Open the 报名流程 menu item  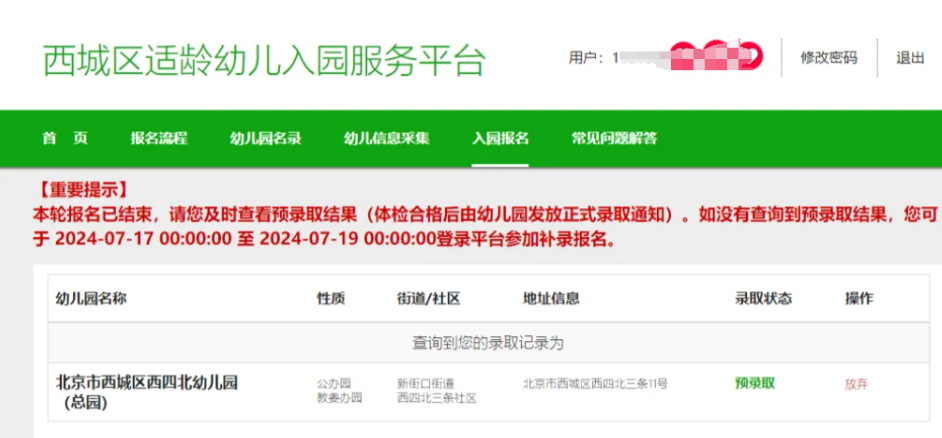[158, 138]
